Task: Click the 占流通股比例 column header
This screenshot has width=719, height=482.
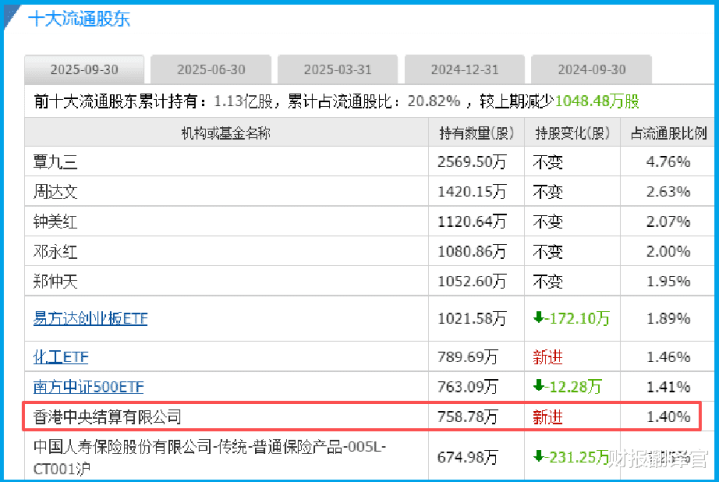Action: click(669, 133)
